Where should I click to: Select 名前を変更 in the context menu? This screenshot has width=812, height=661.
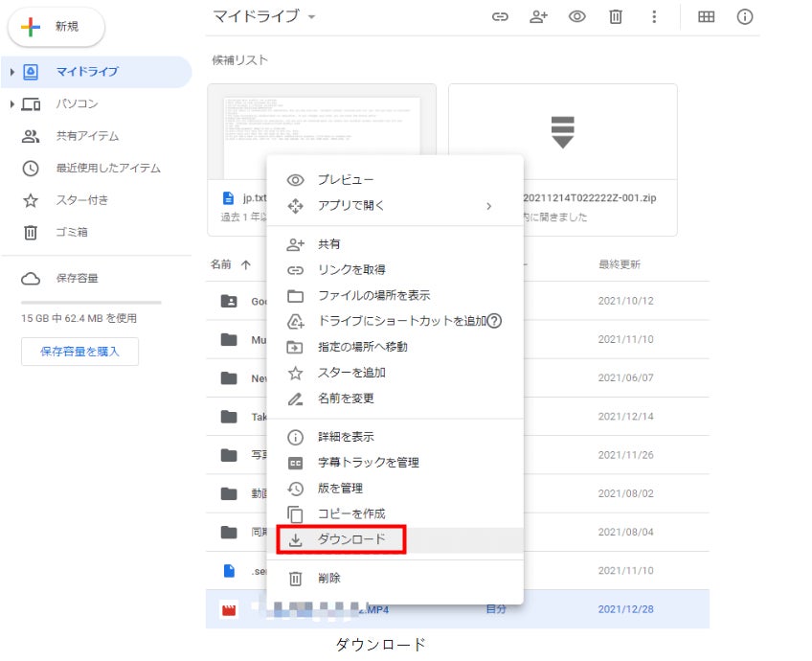(x=395, y=399)
